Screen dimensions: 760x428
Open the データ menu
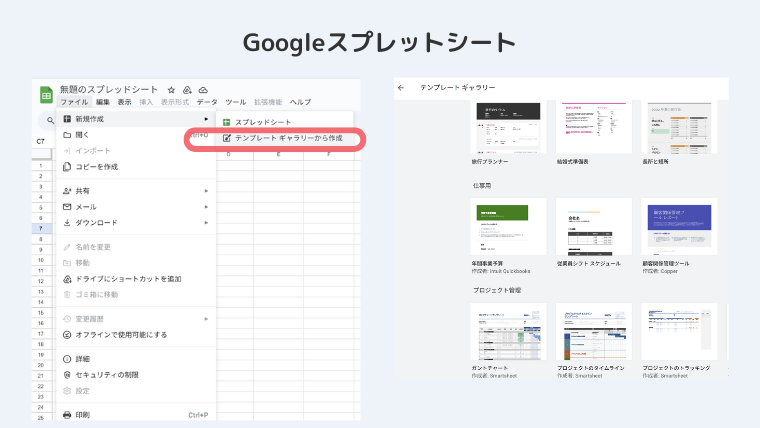point(207,102)
